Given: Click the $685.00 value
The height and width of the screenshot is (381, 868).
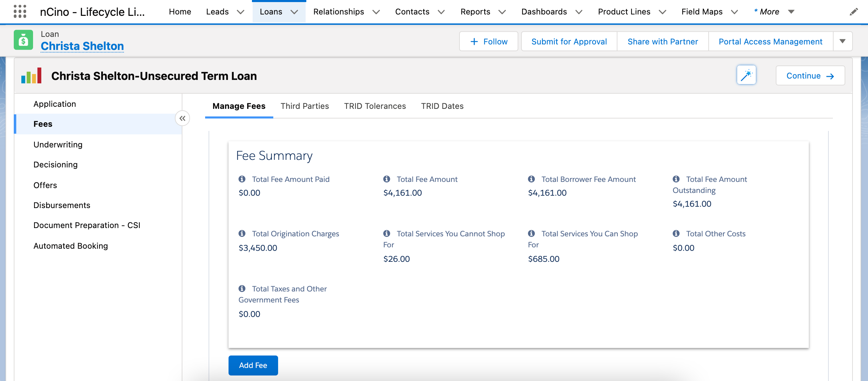Looking at the screenshot, I should [544, 259].
